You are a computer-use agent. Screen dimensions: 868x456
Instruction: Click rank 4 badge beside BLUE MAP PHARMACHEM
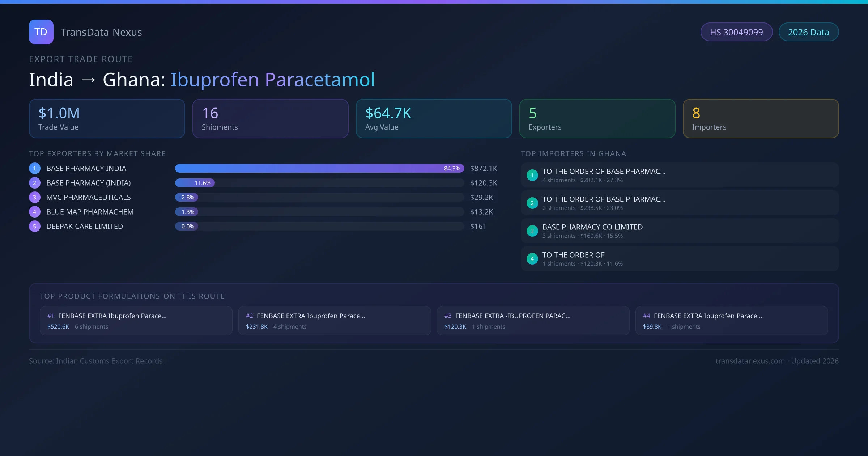coord(35,212)
